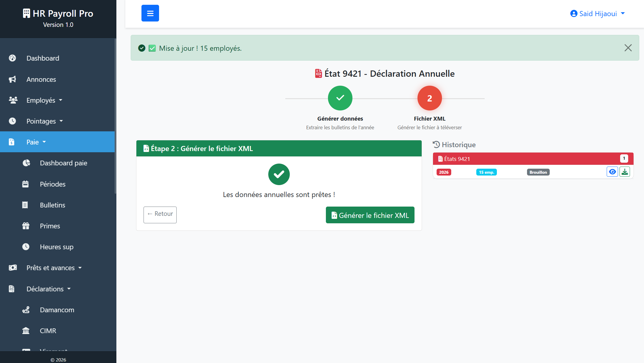
Task: Click the sidebar vertical scrollbar
Action: [115, 116]
